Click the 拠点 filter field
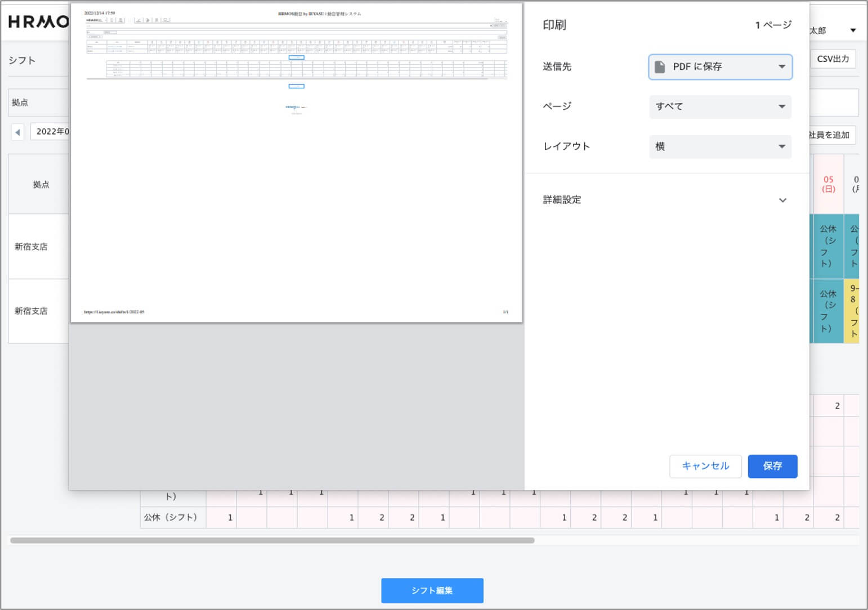The image size is (868, 610). pyautogui.click(x=38, y=102)
